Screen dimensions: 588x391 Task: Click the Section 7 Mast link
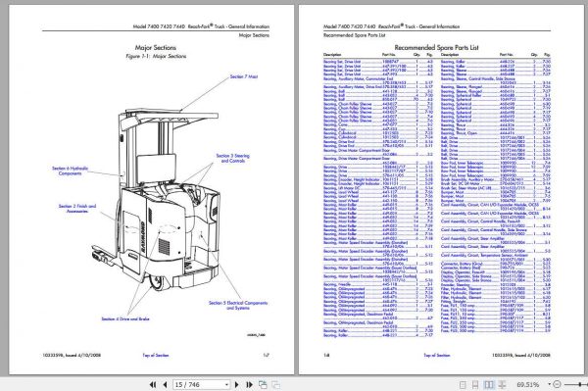pos(244,76)
